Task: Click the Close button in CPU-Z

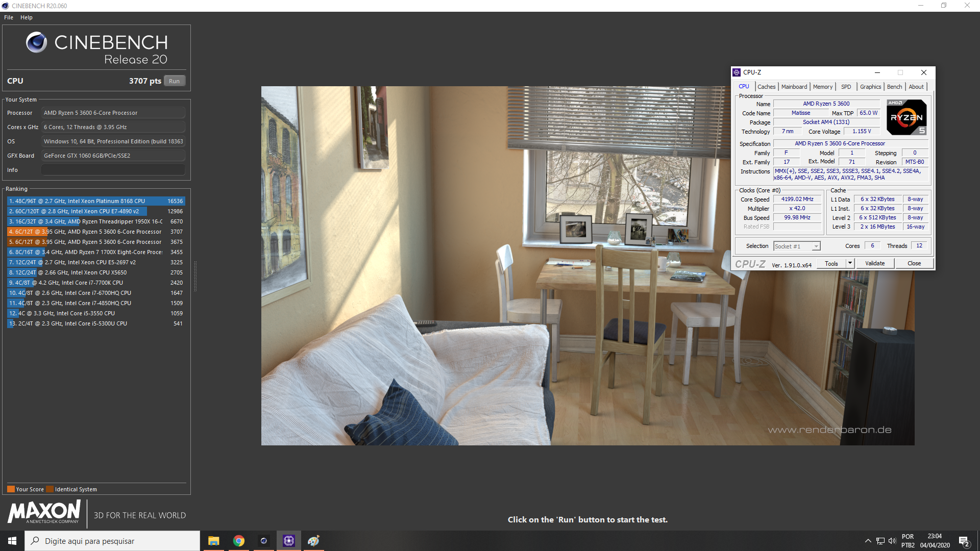Action: (x=914, y=264)
